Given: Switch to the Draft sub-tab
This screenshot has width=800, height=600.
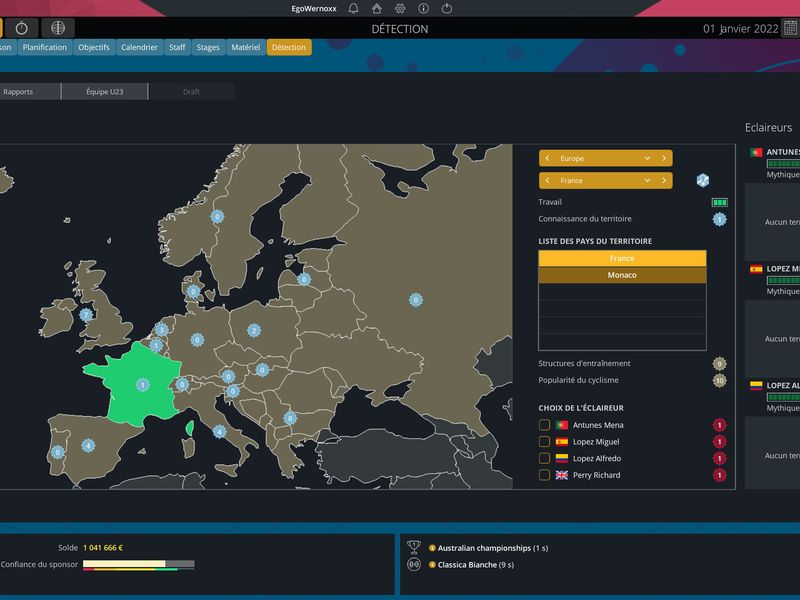Looking at the screenshot, I should pos(191,91).
